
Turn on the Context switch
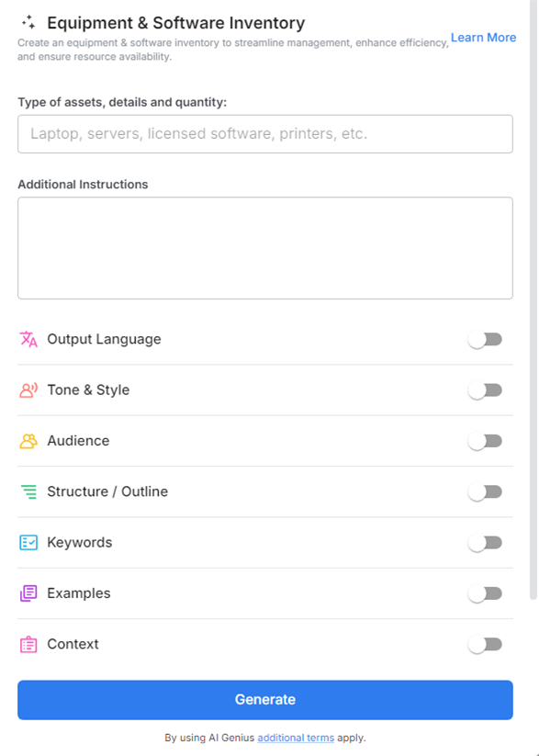click(486, 644)
